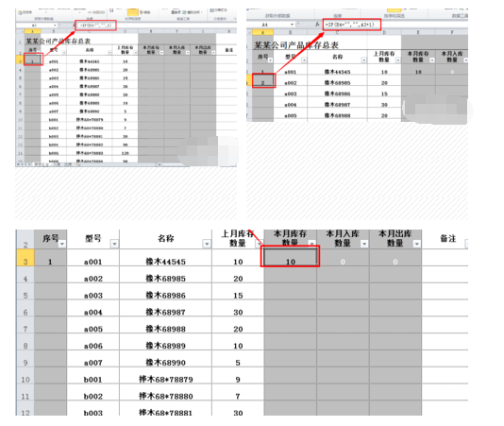Click cell b001 in the large table
Screen dimensions: 504x426
tap(92, 380)
